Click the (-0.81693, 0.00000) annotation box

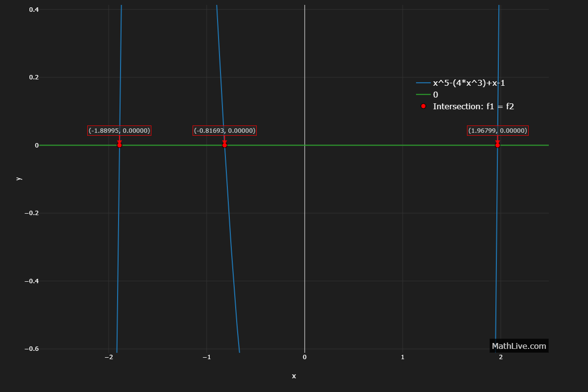coord(225,131)
